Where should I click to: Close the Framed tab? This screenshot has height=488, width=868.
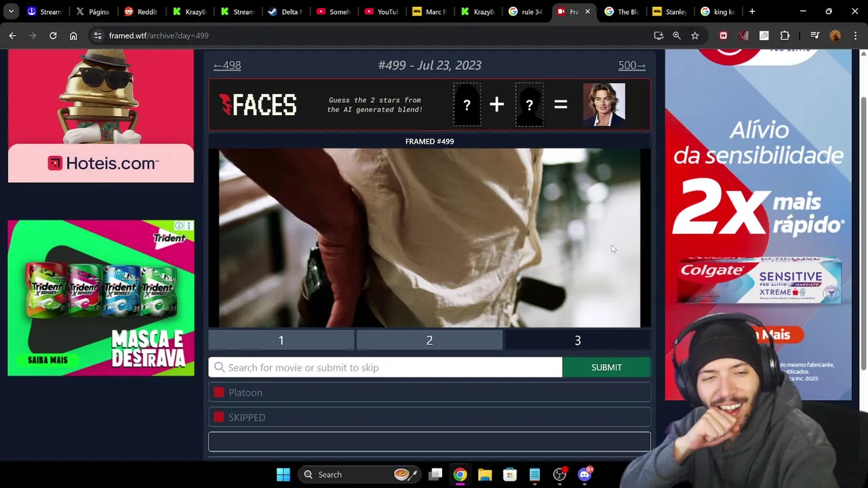pyautogui.click(x=587, y=12)
